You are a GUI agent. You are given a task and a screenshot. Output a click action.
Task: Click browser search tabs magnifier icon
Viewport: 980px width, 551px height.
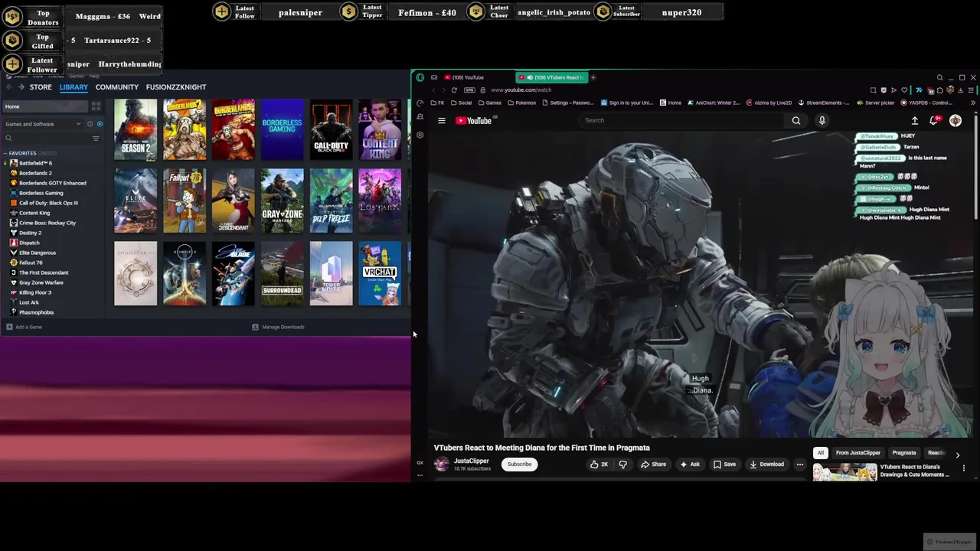pos(939,77)
